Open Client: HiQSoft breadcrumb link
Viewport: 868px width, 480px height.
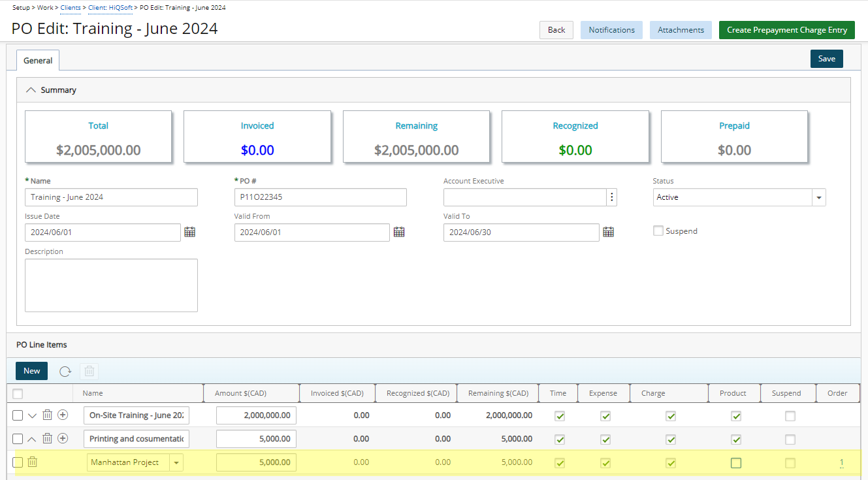(110, 8)
